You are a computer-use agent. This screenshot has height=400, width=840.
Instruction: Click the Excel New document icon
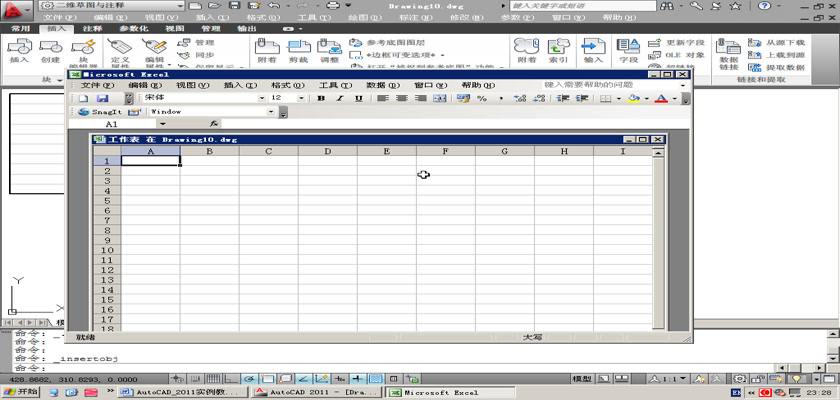click(x=83, y=99)
